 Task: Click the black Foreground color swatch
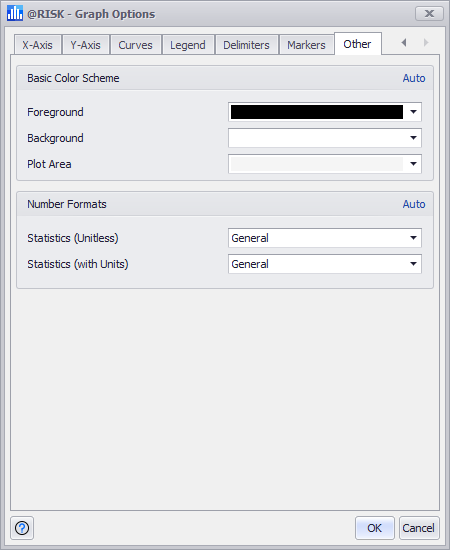tap(317, 112)
